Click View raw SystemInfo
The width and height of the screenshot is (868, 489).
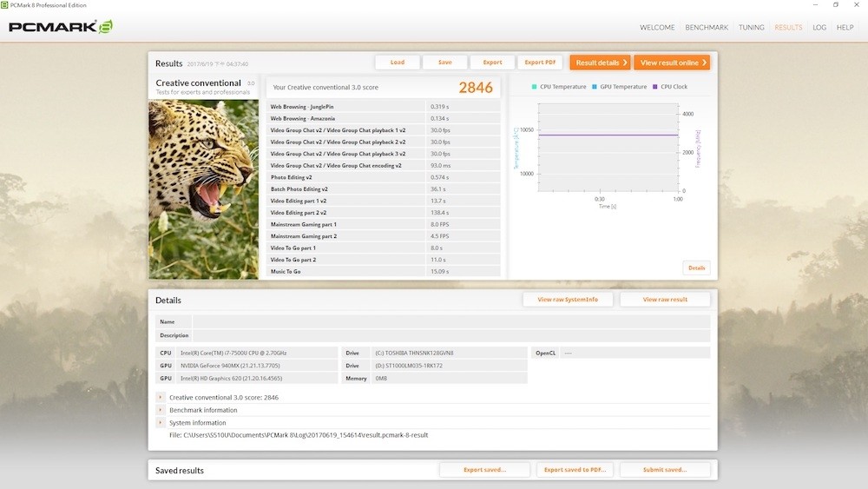(x=568, y=299)
